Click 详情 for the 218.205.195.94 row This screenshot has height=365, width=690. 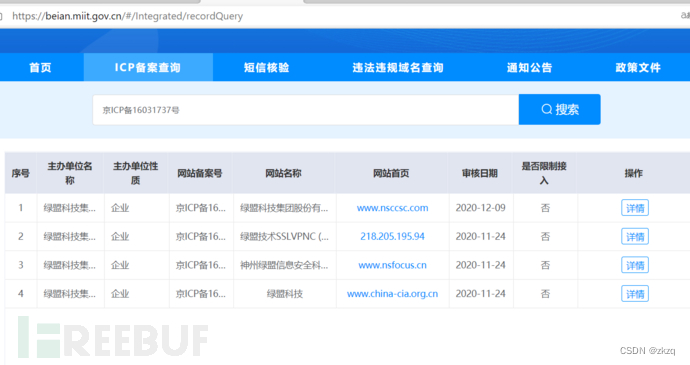[635, 236]
